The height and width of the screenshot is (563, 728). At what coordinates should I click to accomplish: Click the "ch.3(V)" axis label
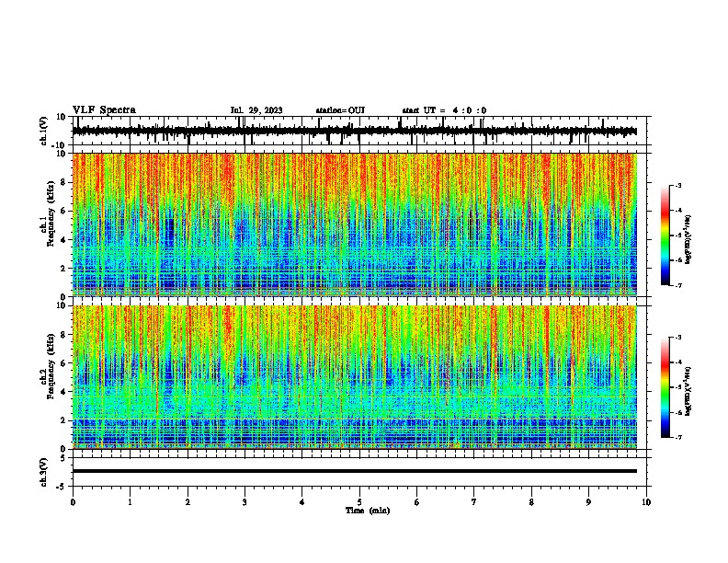tap(44, 472)
